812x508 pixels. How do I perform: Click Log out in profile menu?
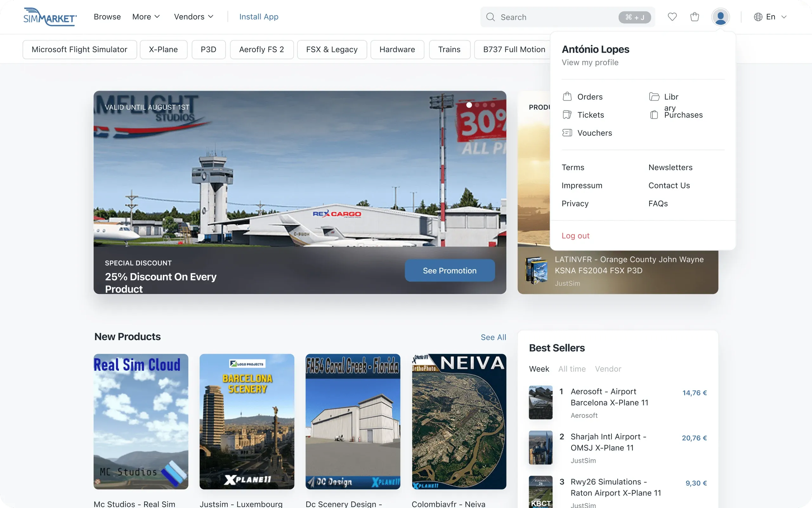click(575, 236)
